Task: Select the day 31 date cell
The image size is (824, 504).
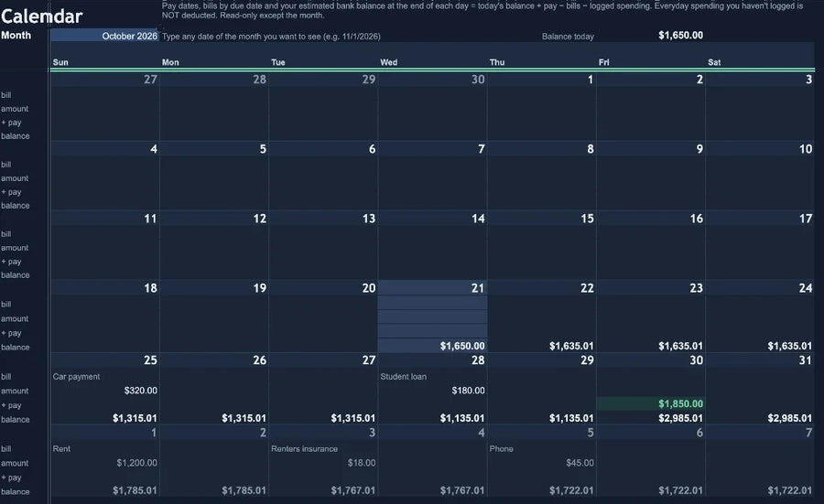Action: click(760, 360)
